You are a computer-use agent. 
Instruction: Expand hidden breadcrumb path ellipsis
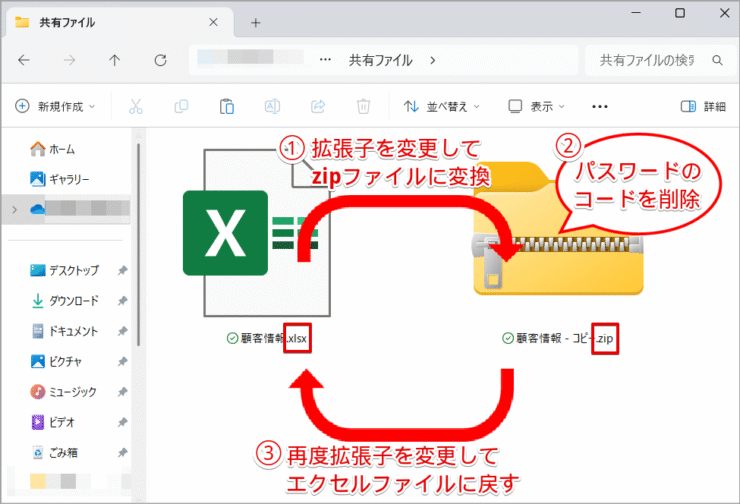point(325,60)
